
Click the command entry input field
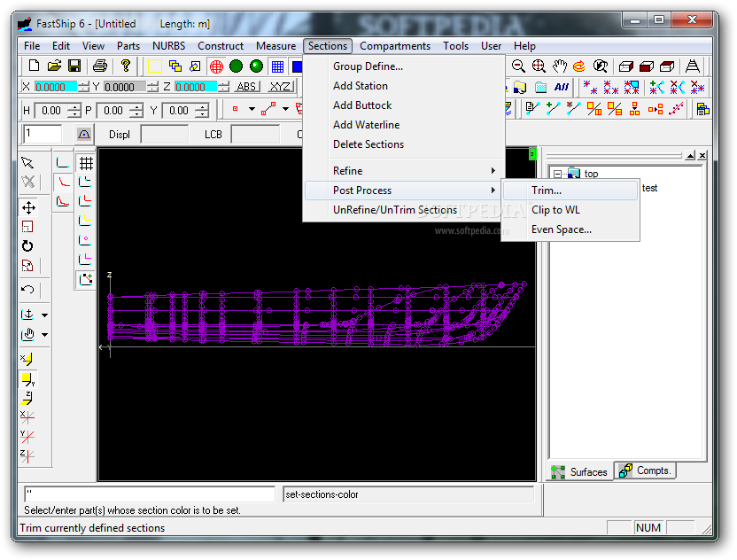(150, 494)
